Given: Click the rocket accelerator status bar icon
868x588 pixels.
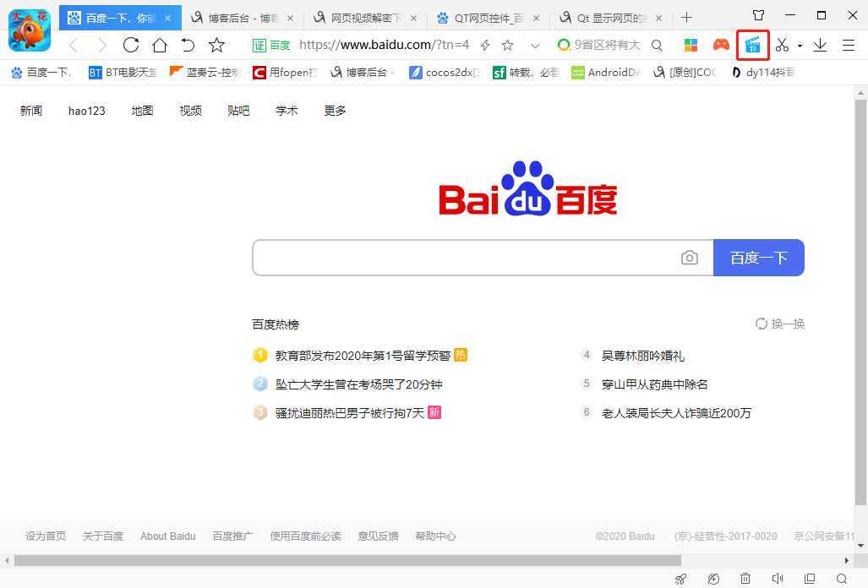Looking at the screenshot, I should 681,579.
